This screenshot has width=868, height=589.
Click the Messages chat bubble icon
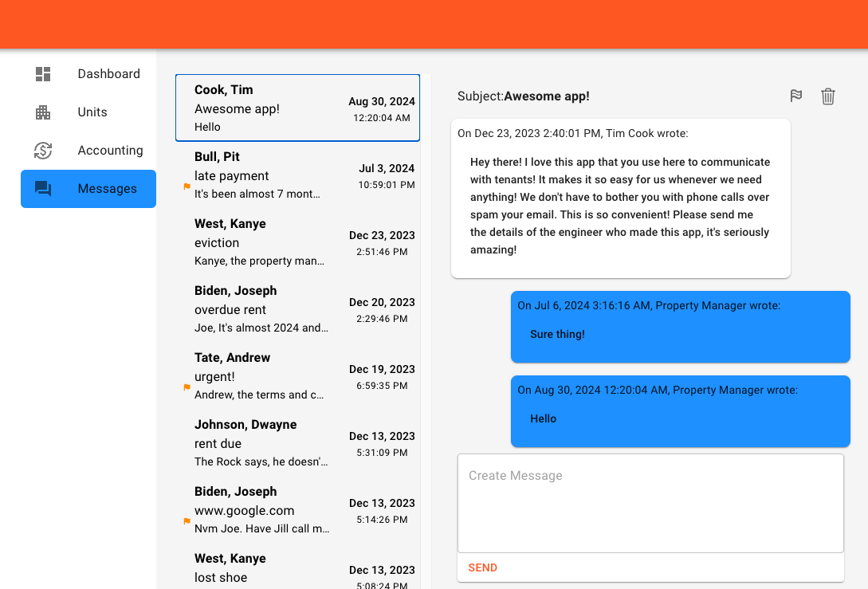tap(43, 189)
